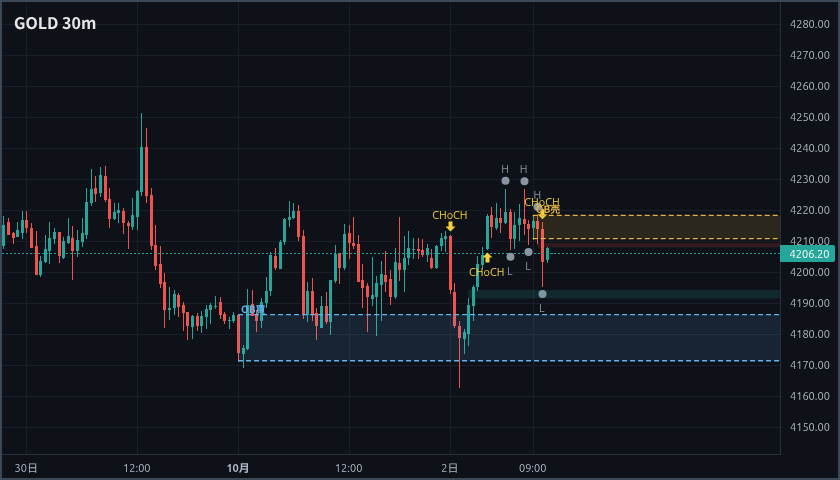
Task: Click the 4190.00 price axis label
Action: pyautogui.click(x=809, y=303)
